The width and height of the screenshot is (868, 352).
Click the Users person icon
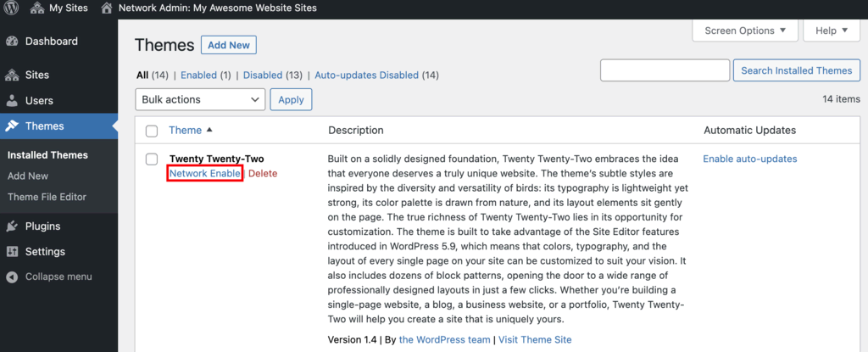(12, 101)
